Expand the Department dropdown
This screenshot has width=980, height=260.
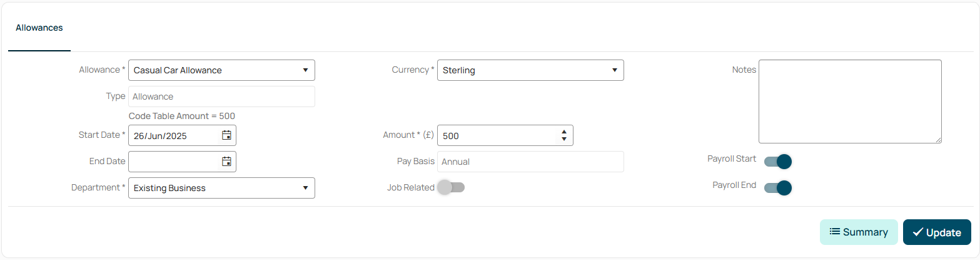221,188
